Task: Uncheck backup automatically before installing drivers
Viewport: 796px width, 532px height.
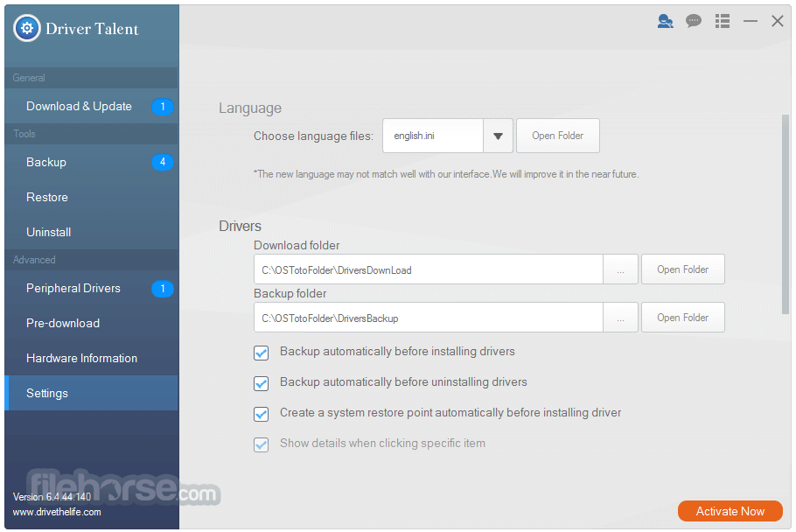Action: tap(261, 353)
